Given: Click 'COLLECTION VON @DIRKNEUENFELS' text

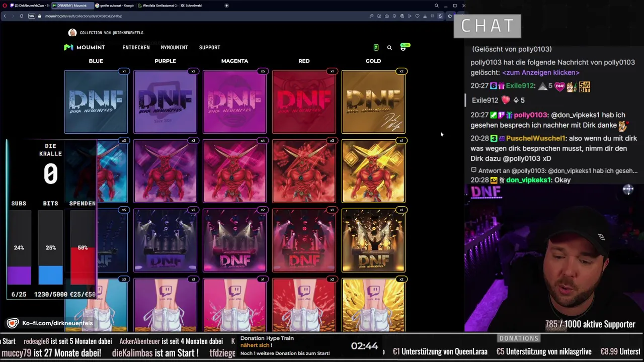Looking at the screenshot, I should point(112,33).
